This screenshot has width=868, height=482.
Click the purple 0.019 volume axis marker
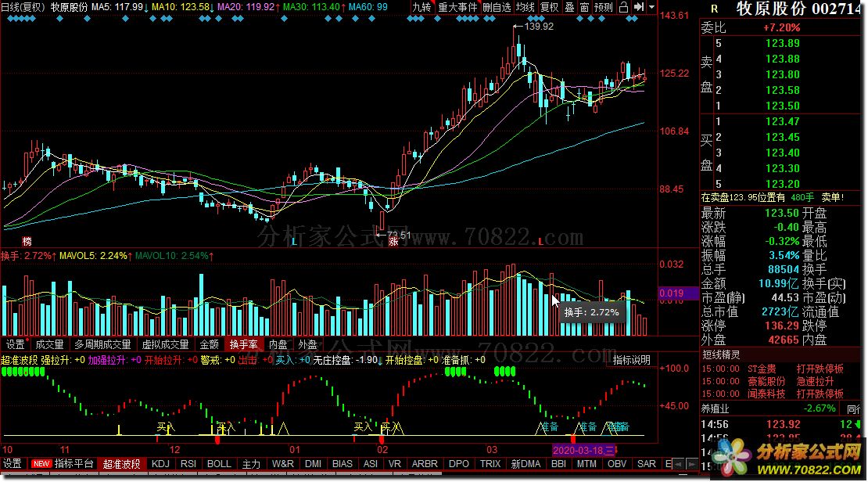(679, 293)
